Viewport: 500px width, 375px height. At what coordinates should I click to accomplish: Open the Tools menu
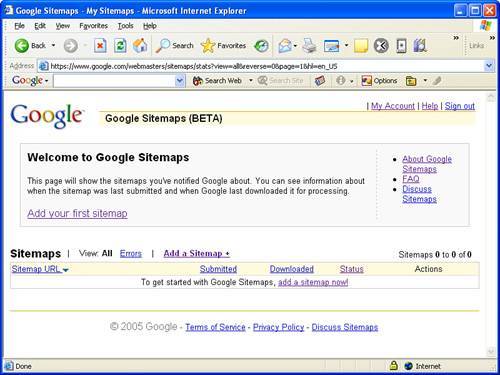click(125, 26)
